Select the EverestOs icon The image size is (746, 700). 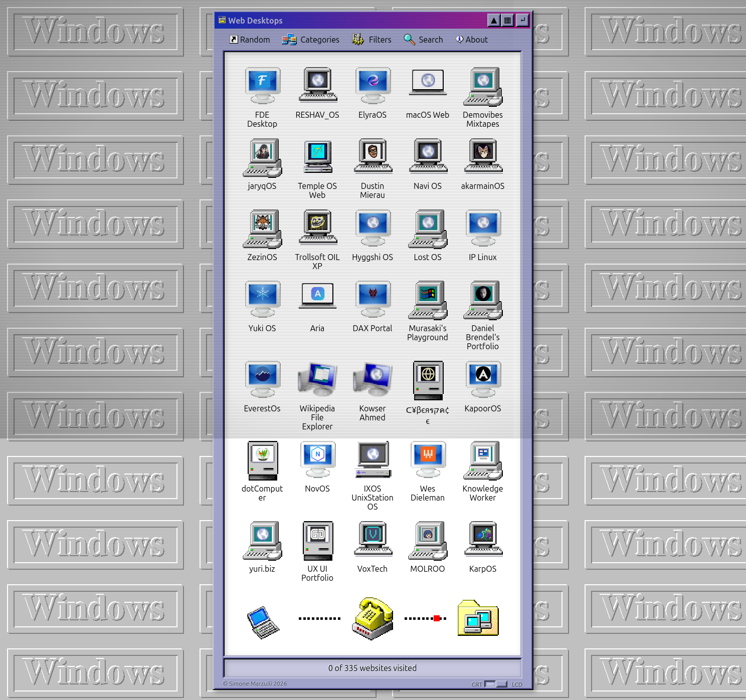click(262, 380)
